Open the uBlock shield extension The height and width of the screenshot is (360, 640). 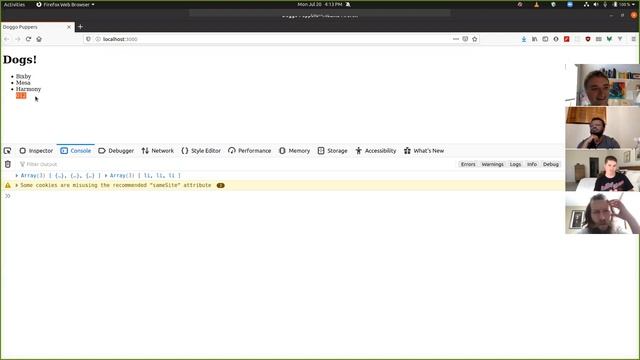(x=588, y=39)
